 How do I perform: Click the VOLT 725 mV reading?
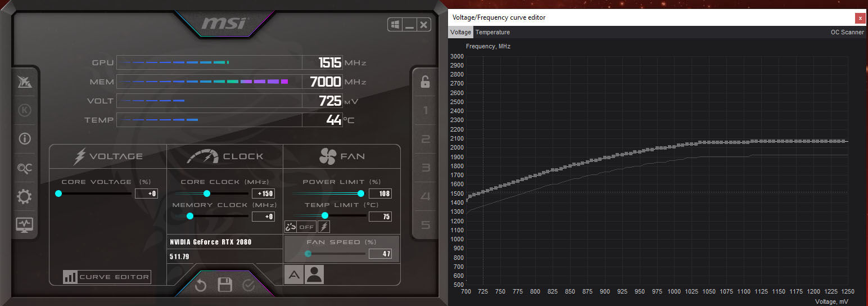330,101
